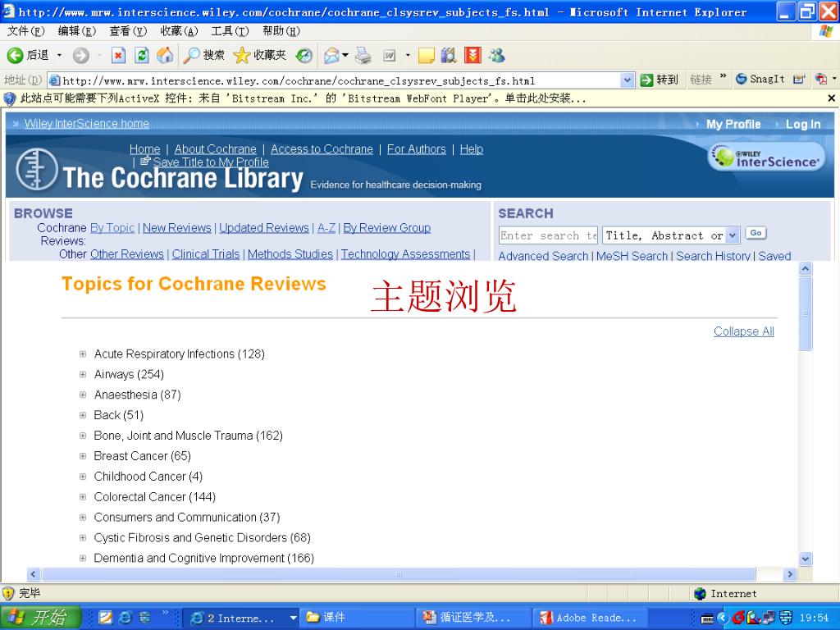Click the Log In link
This screenshot has width=840, height=630.
pos(803,124)
